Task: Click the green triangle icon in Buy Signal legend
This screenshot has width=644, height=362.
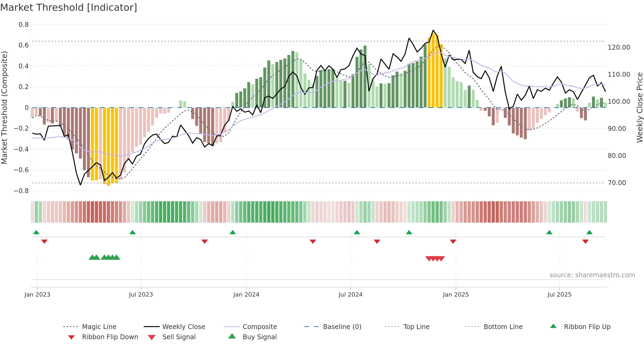Action: (x=232, y=336)
